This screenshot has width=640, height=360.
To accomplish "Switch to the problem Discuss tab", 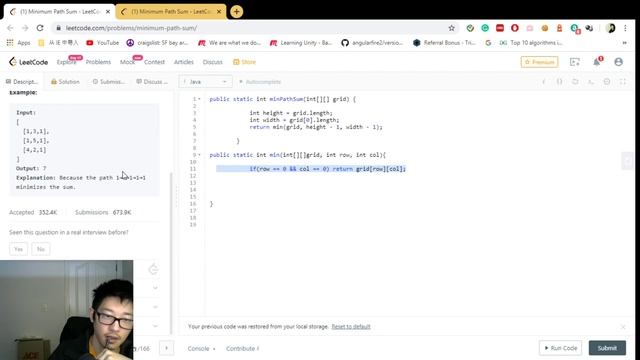I will coord(152,82).
